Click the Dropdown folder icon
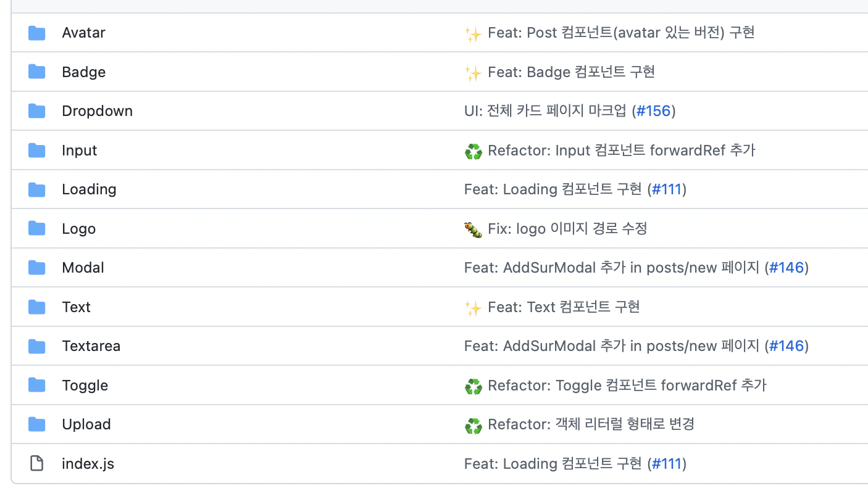 point(37,111)
